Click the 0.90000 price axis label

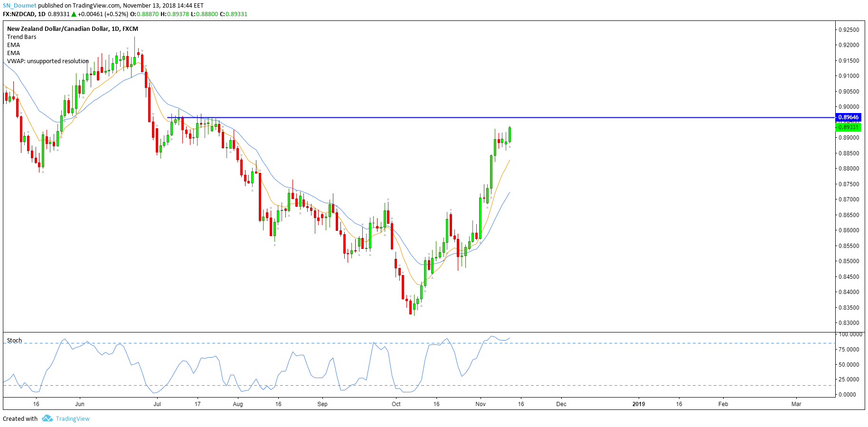pyautogui.click(x=849, y=107)
